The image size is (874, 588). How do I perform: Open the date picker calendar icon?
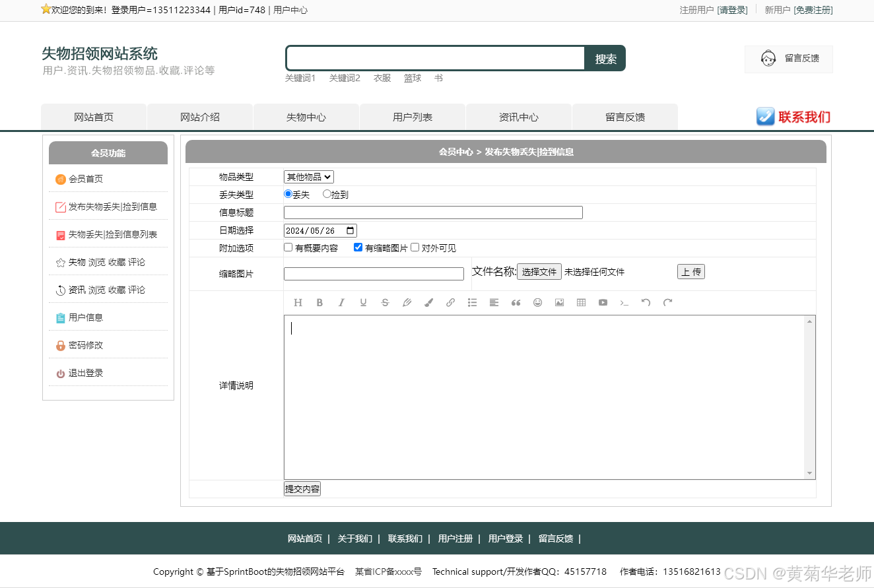pos(351,231)
